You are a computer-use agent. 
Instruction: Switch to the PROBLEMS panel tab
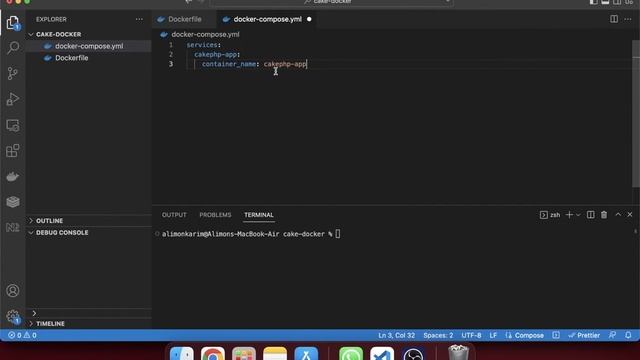click(215, 215)
